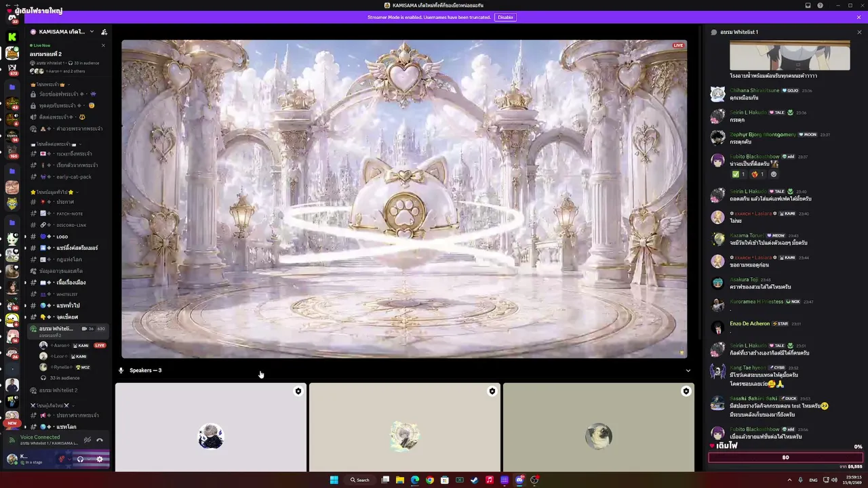The image size is (868, 488).
Task: Add a reaction to Kobito's message
Action: tap(774, 174)
